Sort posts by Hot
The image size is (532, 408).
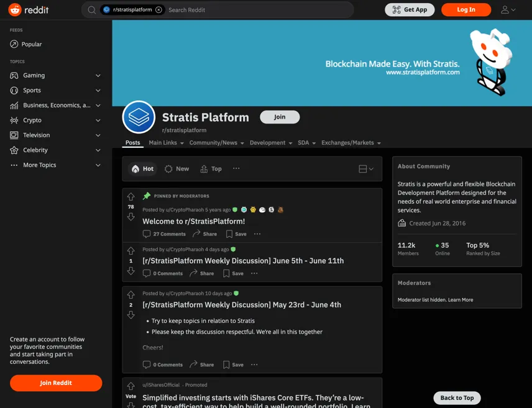142,168
